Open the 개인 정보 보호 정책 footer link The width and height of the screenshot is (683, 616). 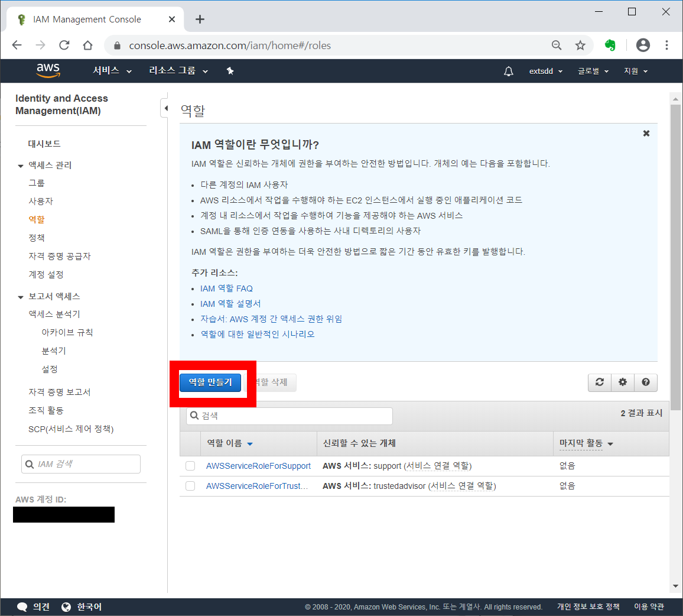coord(588,607)
